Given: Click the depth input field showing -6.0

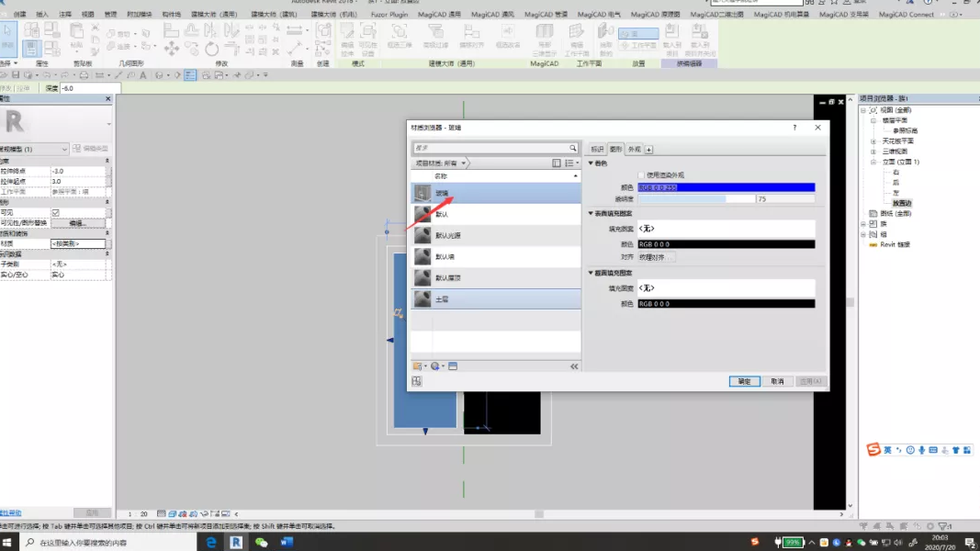Looking at the screenshot, I should pyautogui.click(x=90, y=88).
